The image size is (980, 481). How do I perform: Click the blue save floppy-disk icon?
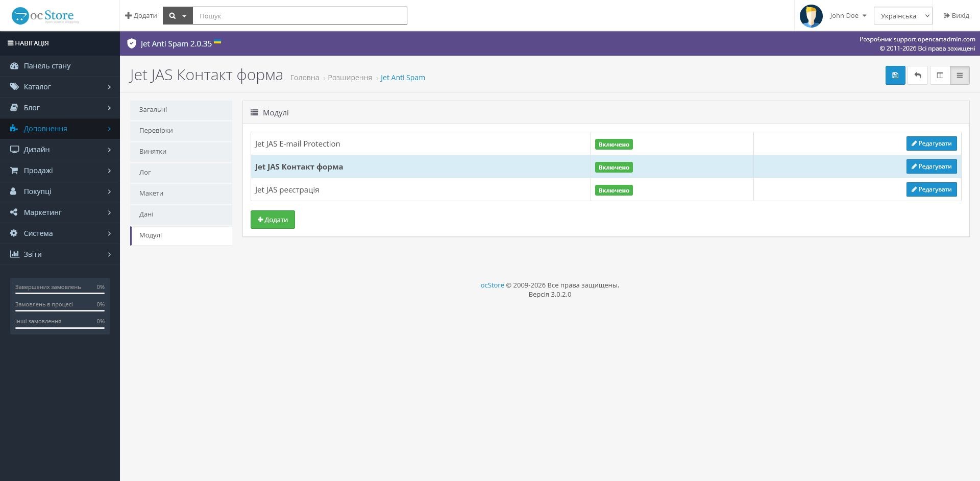tap(895, 75)
